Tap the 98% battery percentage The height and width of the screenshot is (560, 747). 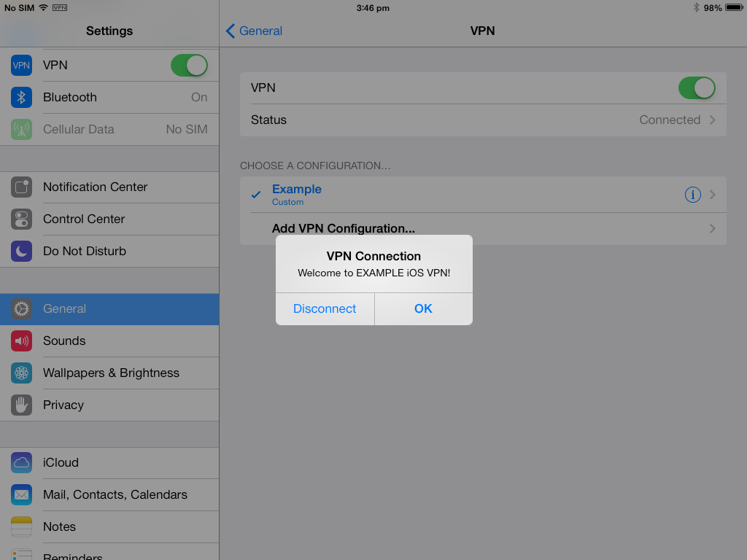point(713,8)
